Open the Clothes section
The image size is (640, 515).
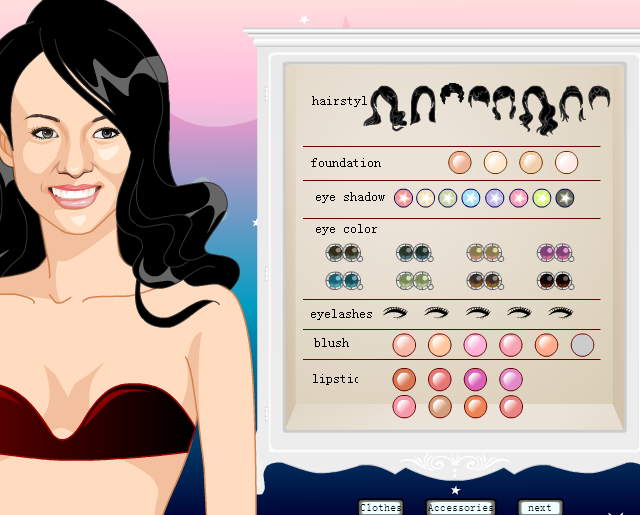click(x=381, y=507)
